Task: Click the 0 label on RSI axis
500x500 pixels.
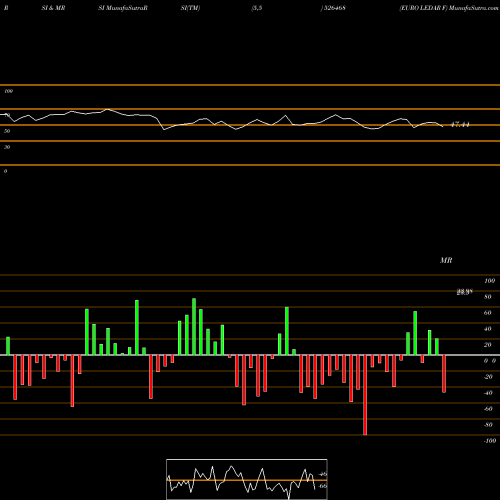Action: pos(5,171)
